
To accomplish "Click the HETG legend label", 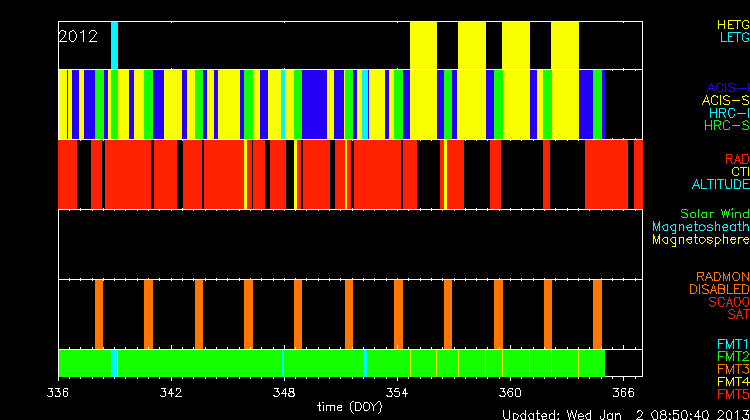I will coord(732,24).
